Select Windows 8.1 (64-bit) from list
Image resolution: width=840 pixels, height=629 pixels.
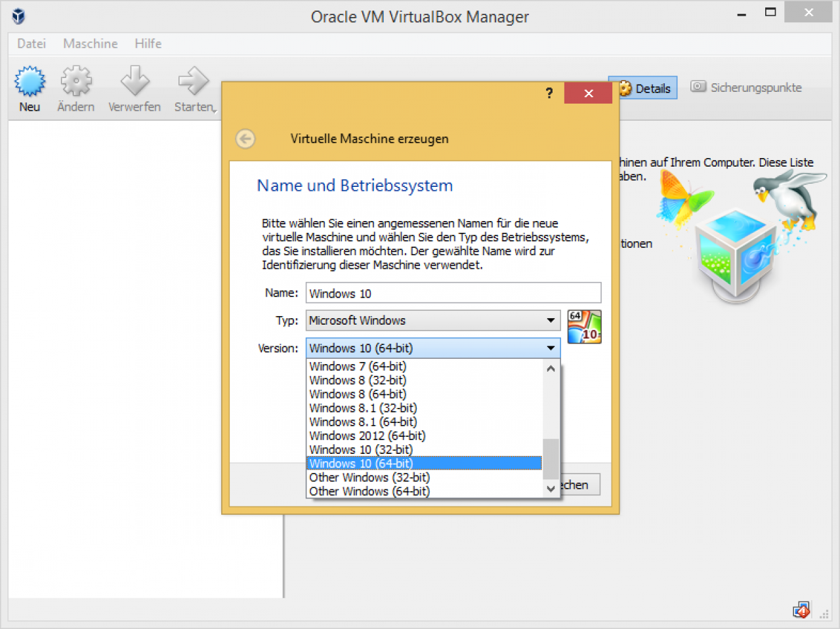point(425,422)
